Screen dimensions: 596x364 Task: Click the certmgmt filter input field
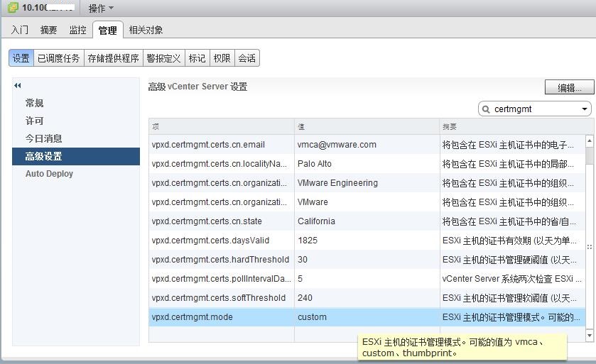click(535, 109)
